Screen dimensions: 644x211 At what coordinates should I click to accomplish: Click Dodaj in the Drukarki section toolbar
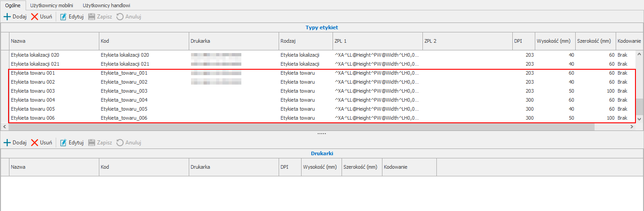(x=15, y=143)
